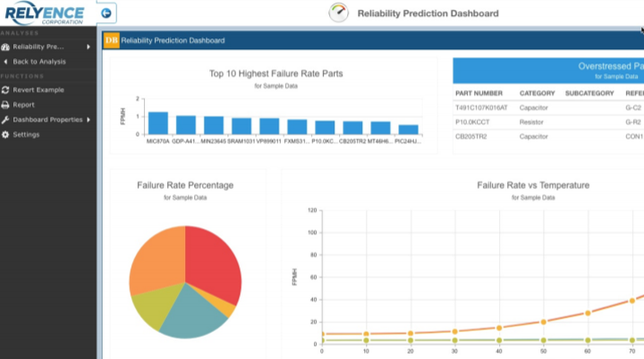Image resolution: width=644 pixels, height=359 pixels.
Task: Click the Settings gear icon
Action: pos(6,134)
